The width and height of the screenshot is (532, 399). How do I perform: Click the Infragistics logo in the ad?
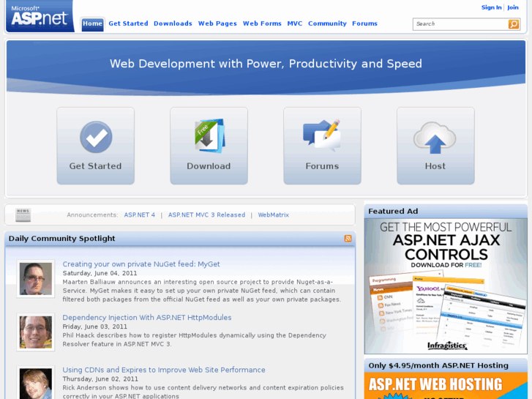447,346
